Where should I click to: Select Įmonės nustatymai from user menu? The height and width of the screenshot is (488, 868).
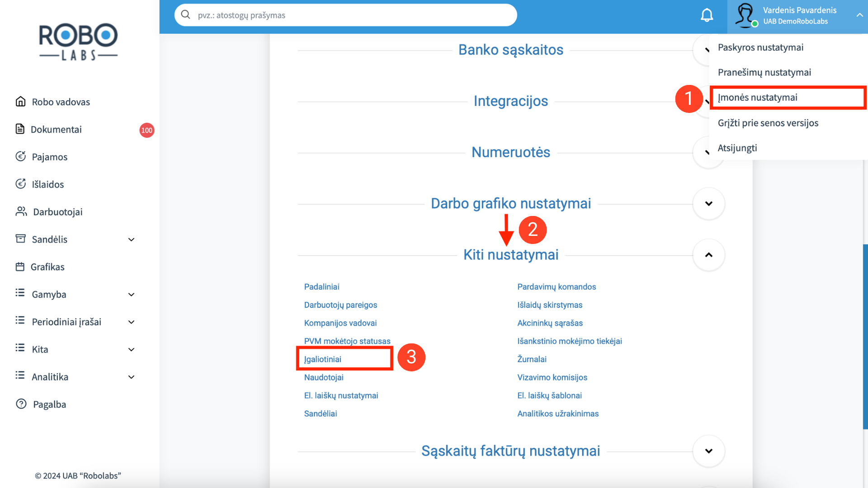(757, 97)
